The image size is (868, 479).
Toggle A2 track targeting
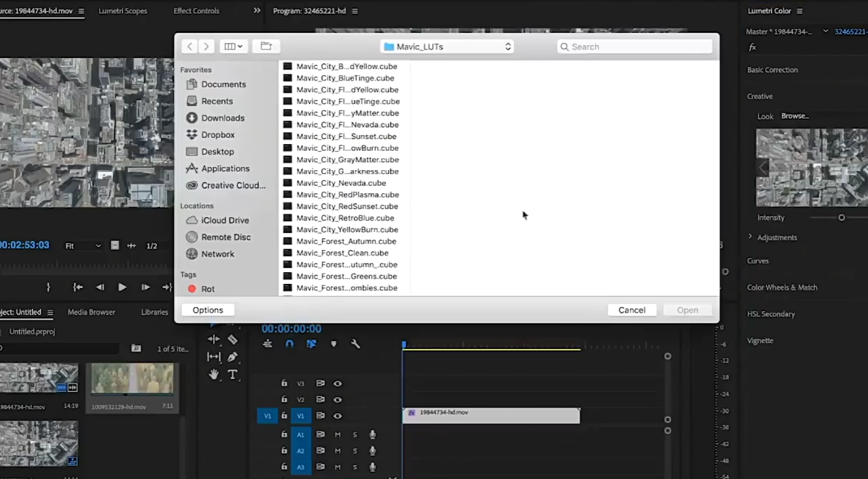tap(300, 451)
